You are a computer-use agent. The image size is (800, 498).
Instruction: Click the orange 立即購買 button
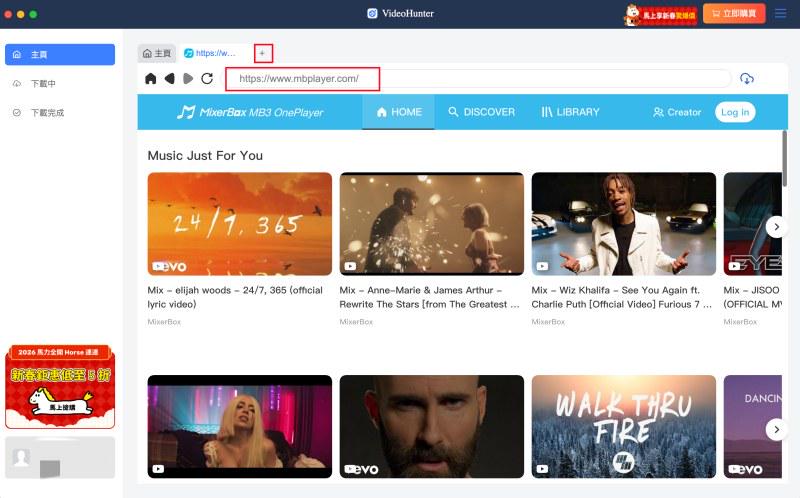tap(734, 14)
